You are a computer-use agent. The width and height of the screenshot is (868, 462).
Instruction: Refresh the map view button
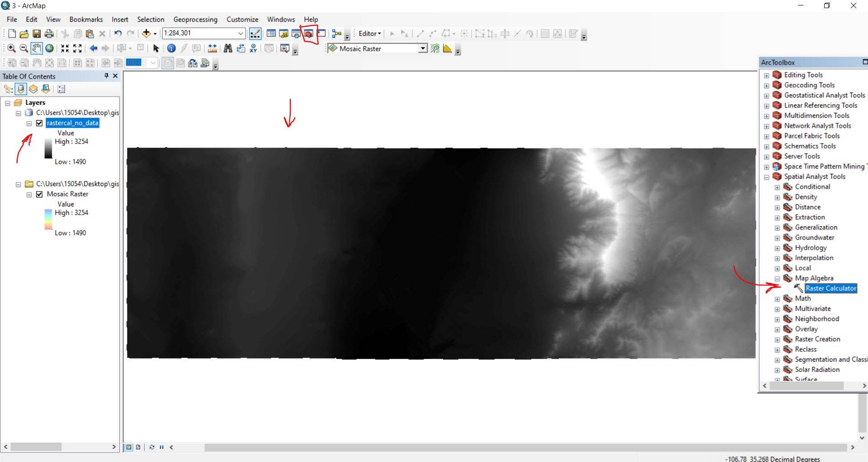click(152, 447)
